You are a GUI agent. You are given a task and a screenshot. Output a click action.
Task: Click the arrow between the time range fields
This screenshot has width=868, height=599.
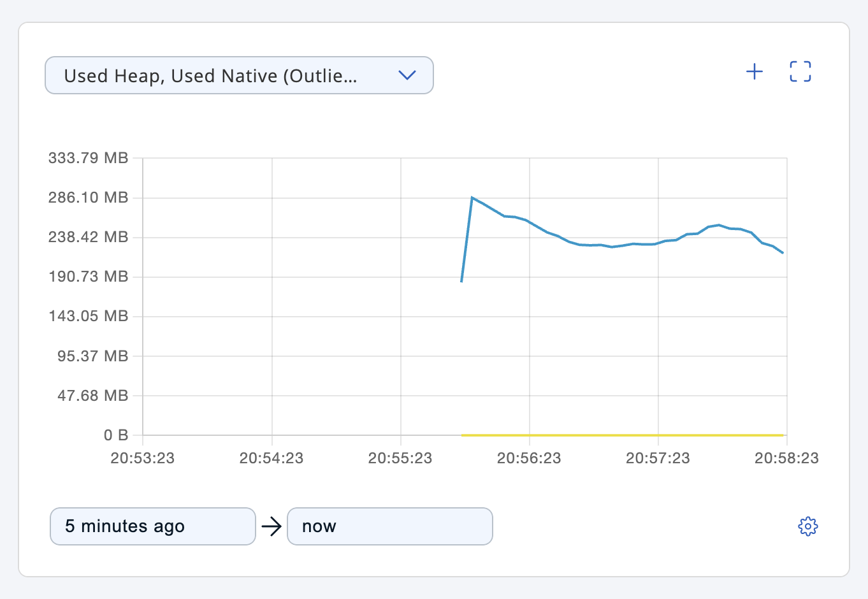point(271,526)
